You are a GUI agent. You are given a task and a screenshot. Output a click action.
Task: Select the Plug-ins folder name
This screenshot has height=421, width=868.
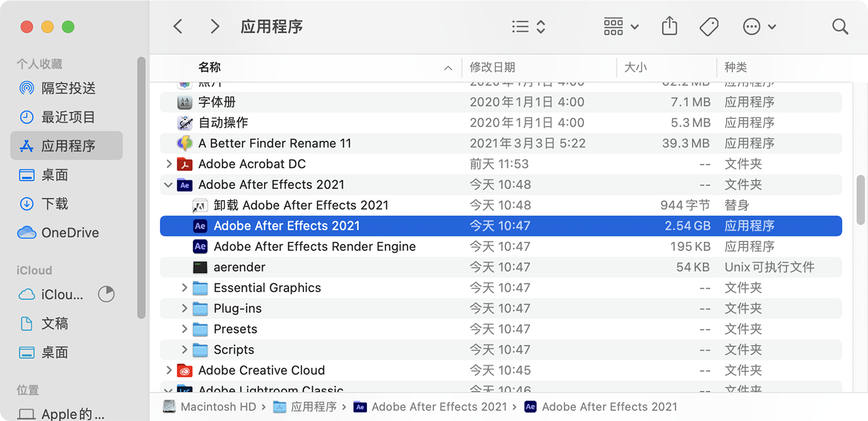237,308
